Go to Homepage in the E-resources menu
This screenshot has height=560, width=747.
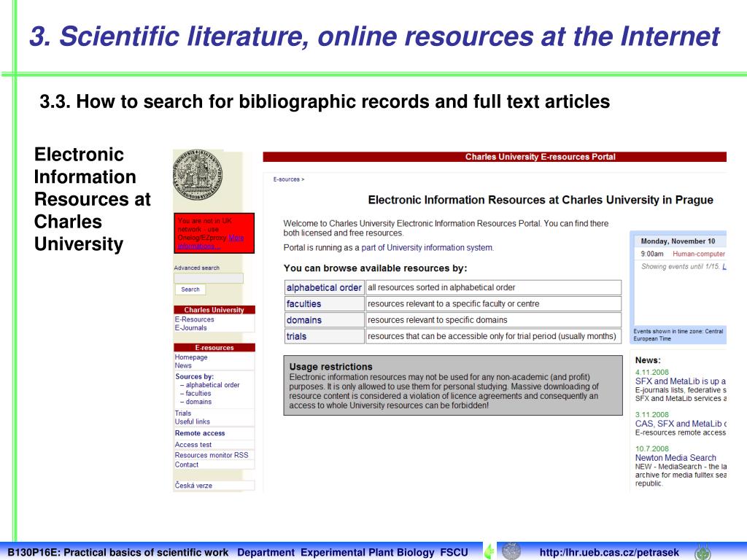[191, 357]
